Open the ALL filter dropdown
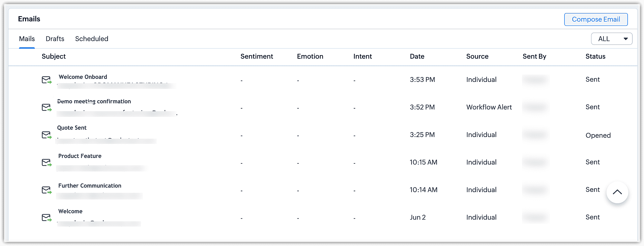This screenshot has width=644, height=246. [611, 39]
